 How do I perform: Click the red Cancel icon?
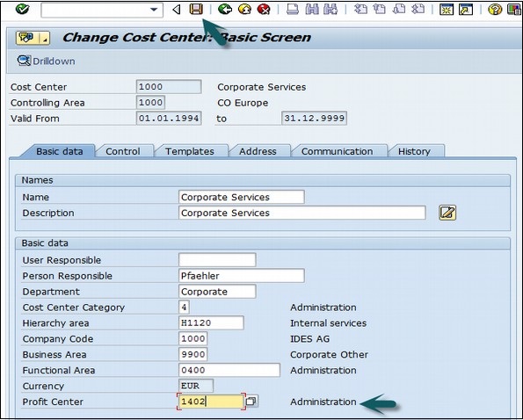[264, 10]
